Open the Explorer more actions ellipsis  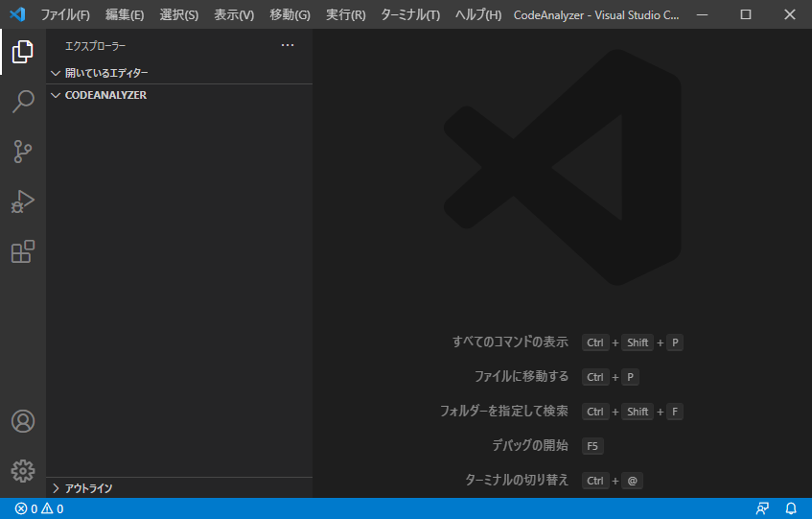point(288,46)
